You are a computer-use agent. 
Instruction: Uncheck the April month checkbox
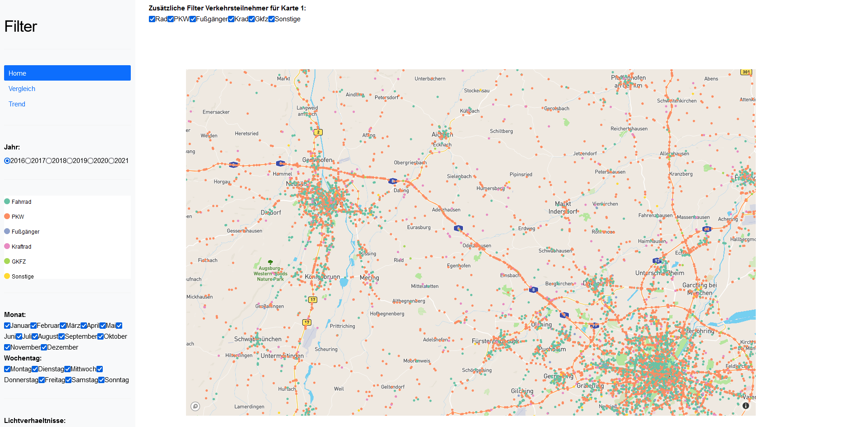(84, 326)
